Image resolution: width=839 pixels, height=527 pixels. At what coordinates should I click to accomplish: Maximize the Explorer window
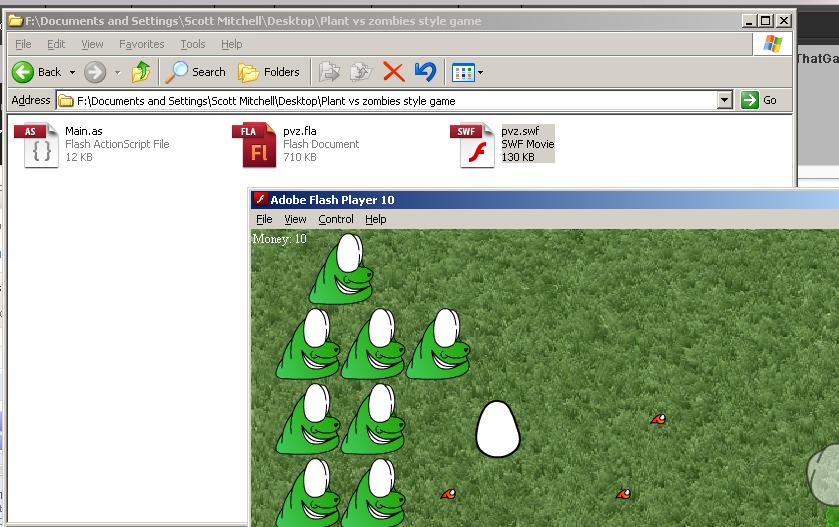click(766, 21)
